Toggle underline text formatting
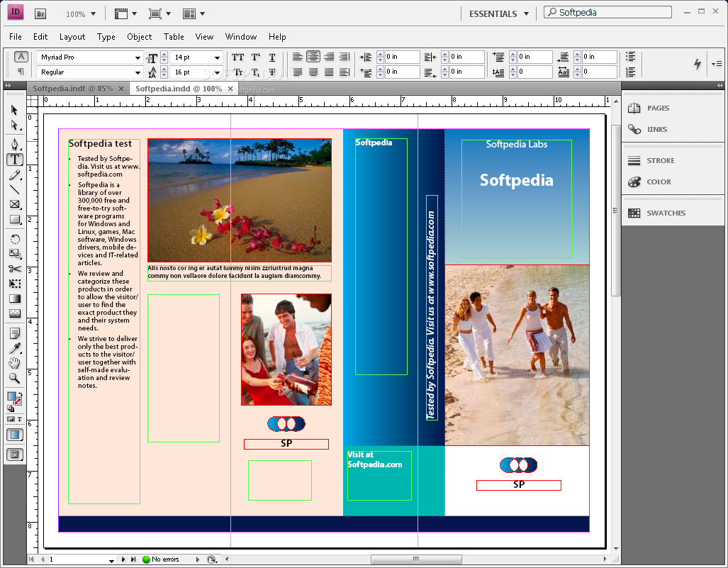Viewport: 728px width, 568px height. (x=272, y=57)
